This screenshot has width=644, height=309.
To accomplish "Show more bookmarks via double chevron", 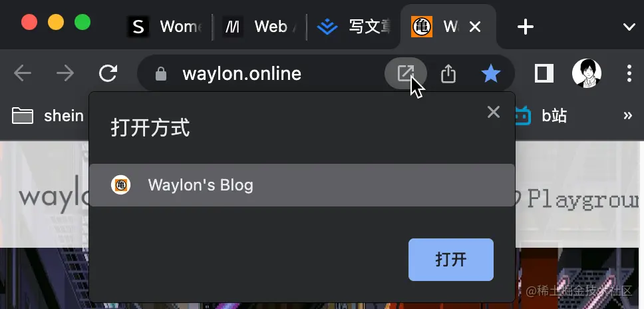I will [627, 116].
